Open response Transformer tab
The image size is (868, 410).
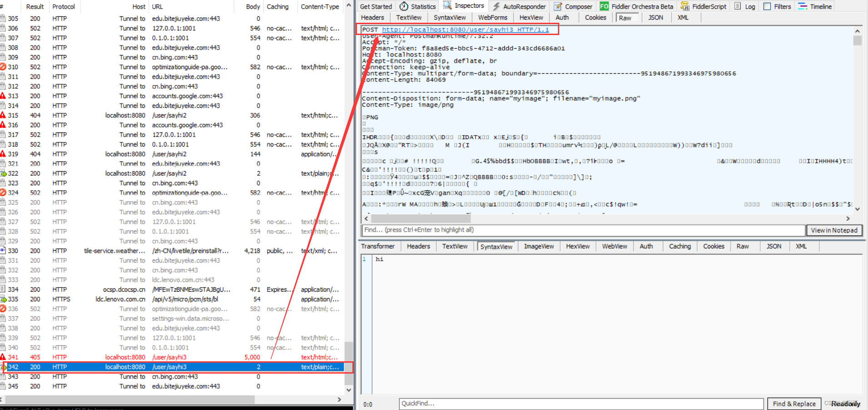click(378, 246)
